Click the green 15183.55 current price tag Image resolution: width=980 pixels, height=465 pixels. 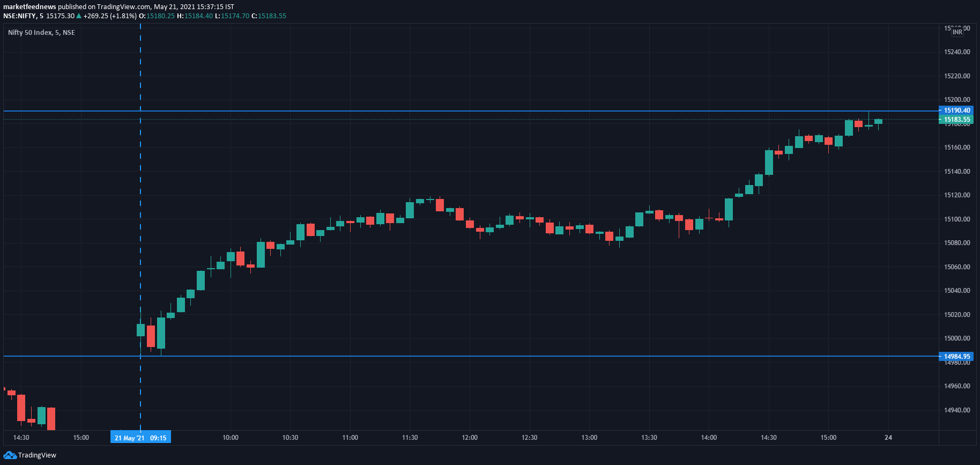click(956, 120)
